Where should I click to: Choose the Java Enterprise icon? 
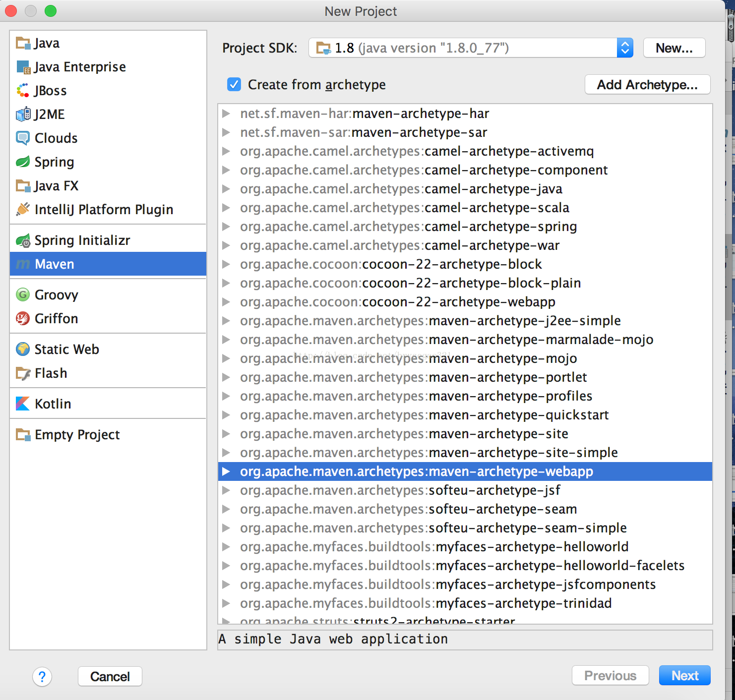tap(23, 67)
